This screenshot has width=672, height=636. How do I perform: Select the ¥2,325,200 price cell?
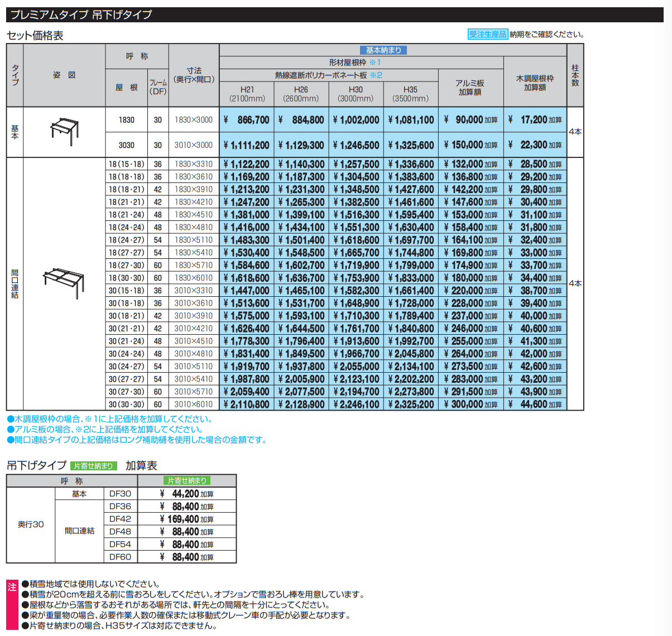(x=411, y=404)
